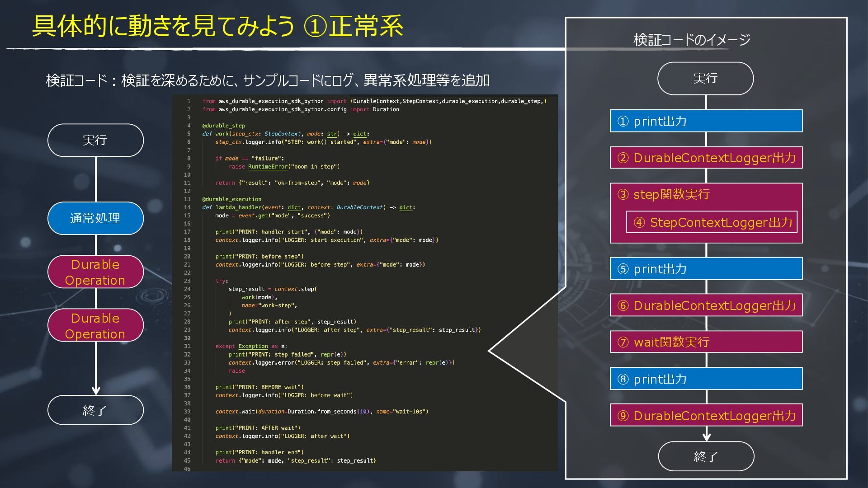
Task: Click the ④ StepContextLogger出力 inner box
Action: tap(712, 222)
